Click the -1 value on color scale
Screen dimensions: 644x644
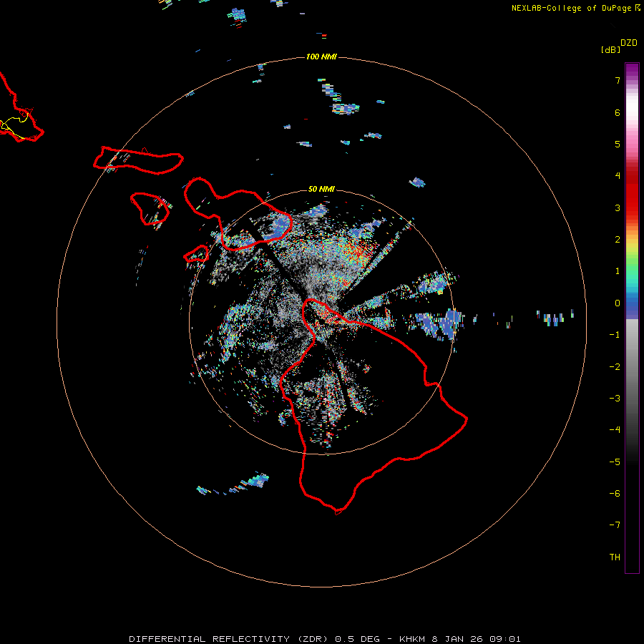(615, 335)
